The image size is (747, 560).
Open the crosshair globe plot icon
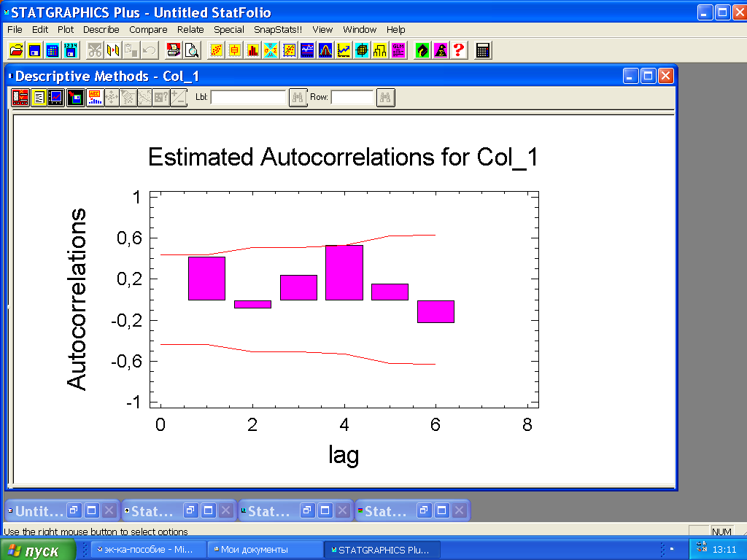coord(362,50)
